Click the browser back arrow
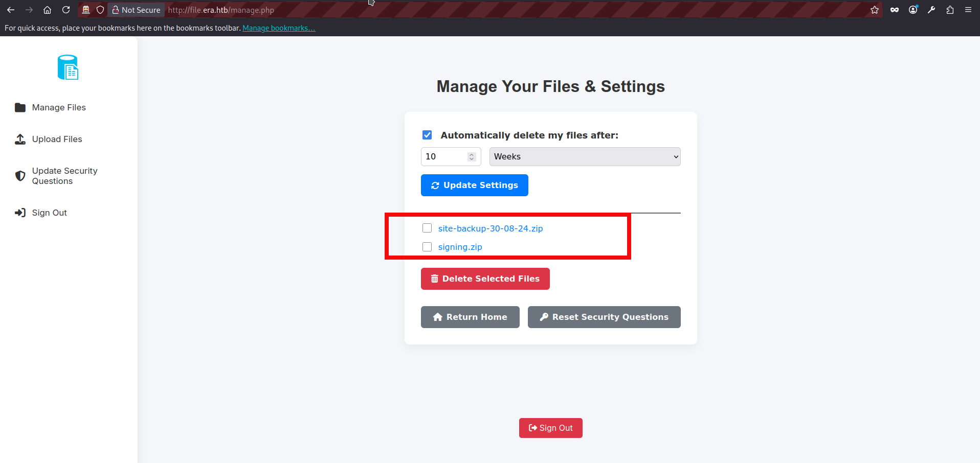 [x=10, y=10]
